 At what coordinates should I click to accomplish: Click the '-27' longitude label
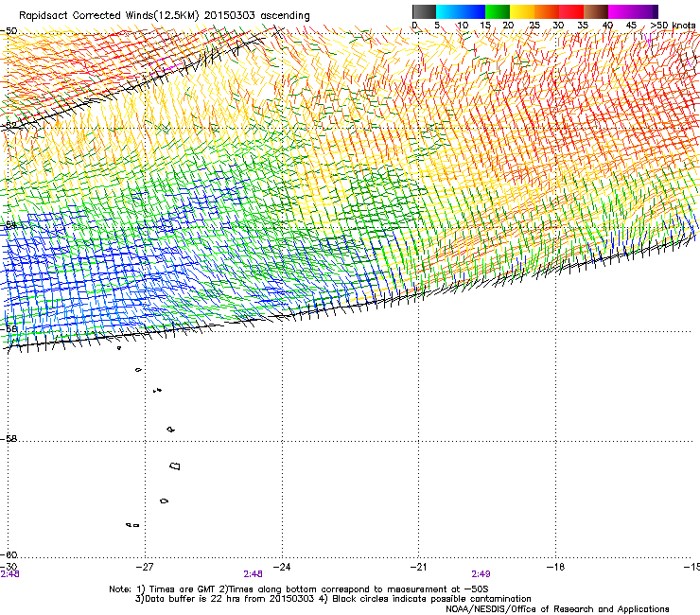tap(145, 567)
